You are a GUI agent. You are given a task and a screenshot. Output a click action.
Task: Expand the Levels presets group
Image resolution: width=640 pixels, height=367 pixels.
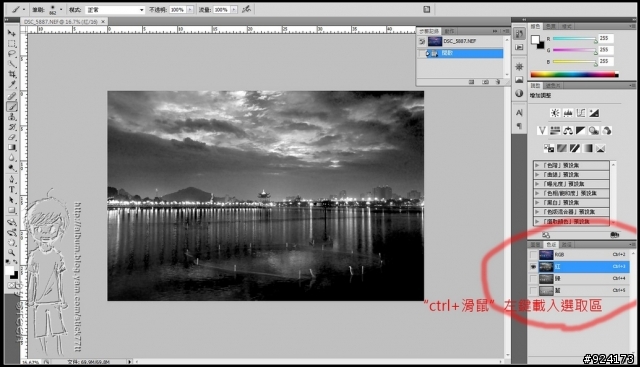(x=537, y=165)
